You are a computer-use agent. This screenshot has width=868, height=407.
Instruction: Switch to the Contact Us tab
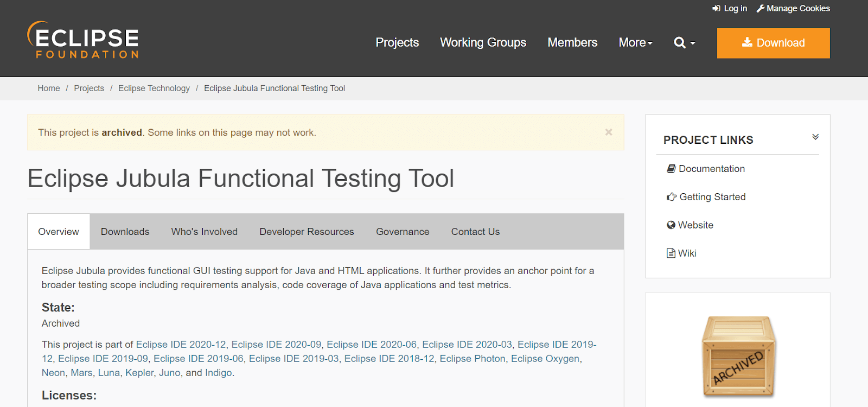pos(475,232)
